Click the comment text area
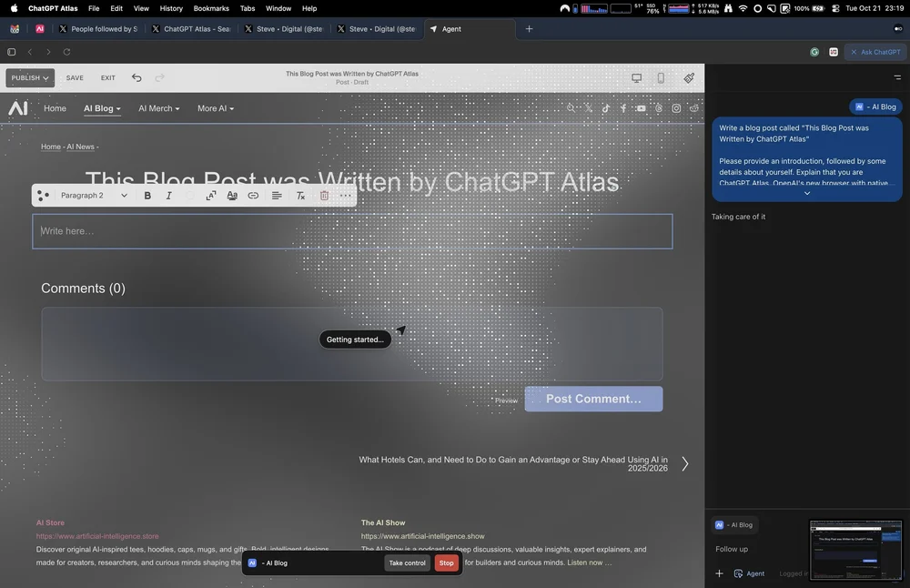910x588 pixels. point(351,344)
